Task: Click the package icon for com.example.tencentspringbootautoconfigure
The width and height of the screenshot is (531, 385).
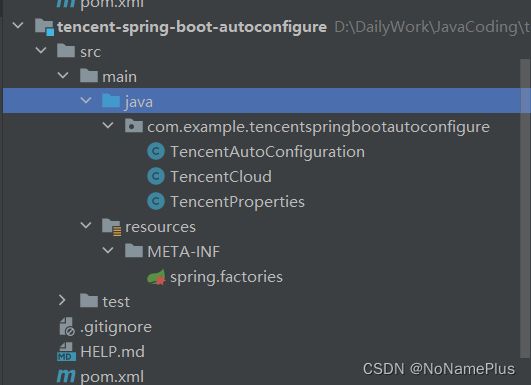Action: pos(133,126)
